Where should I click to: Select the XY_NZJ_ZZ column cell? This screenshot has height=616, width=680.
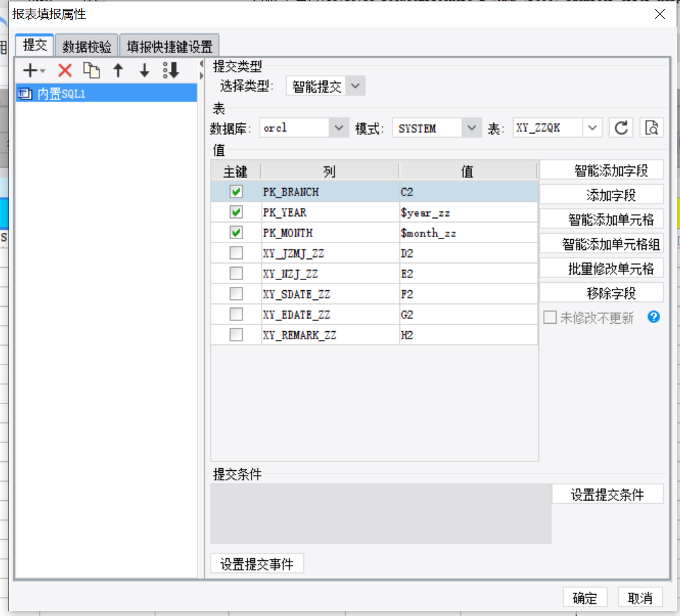[330, 273]
